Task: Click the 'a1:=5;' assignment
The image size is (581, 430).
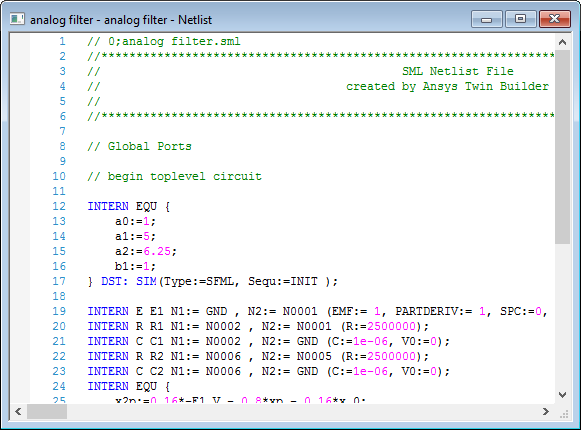Action: click(135, 236)
